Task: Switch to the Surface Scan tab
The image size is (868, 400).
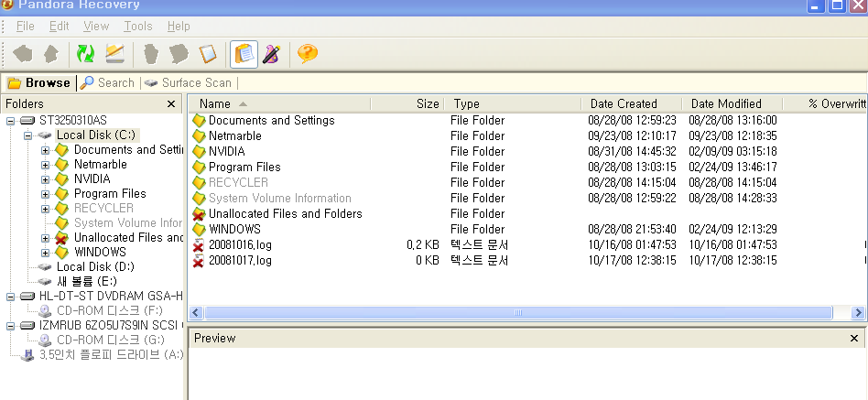Action: [189, 83]
